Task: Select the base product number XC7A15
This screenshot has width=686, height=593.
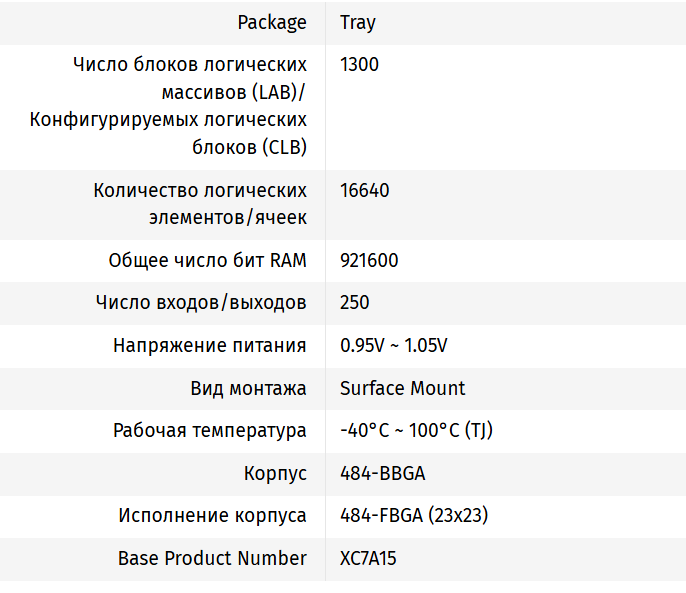Action: pyautogui.click(x=368, y=558)
